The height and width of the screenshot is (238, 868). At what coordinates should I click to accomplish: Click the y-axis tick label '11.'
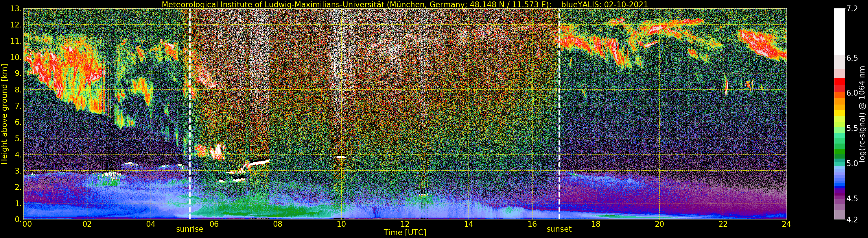pyautogui.click(x=16, y=41)
